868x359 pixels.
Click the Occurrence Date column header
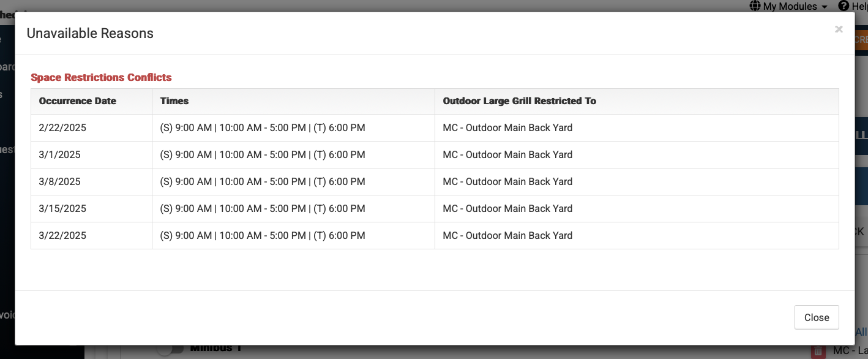pyautogui.click(x=78, y=101)
